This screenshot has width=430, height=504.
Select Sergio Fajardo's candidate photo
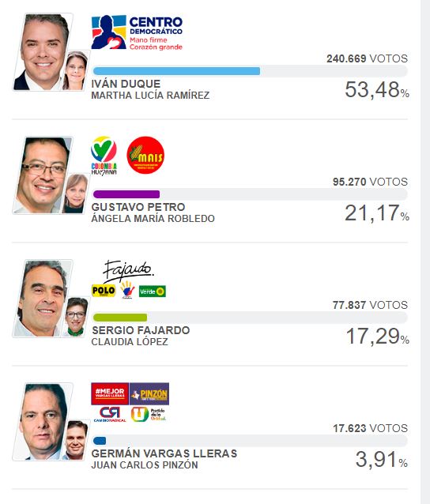42,299
